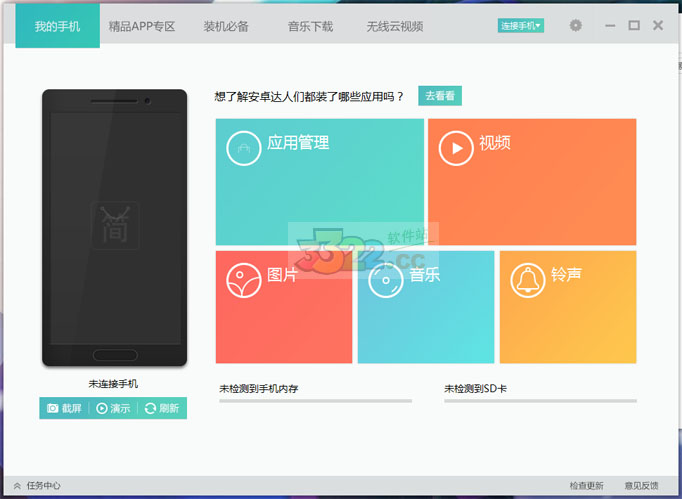Image resolution: width=682 pixels, height=499 pixels.
Task: Minimize the application window
Action: click(610, 26)
